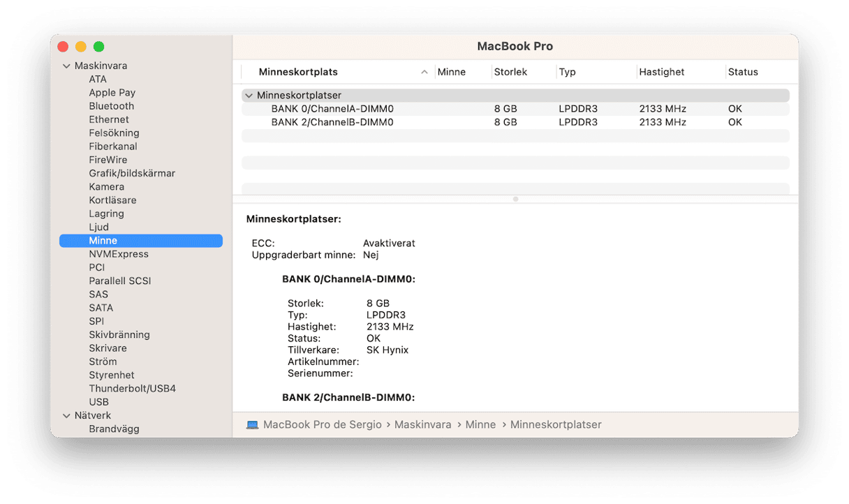Select Styrenhet in the sidebar
The image size is (849, 504).
point(112,375)
